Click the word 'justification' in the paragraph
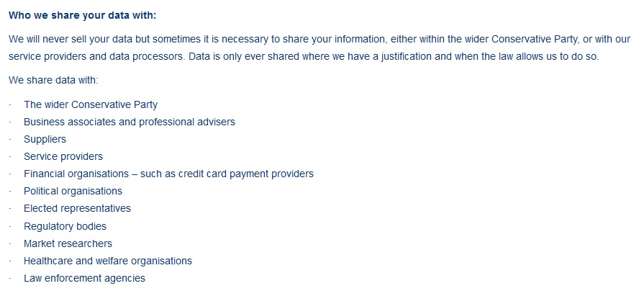This screenshot has width=644, height=291. coord(407,57)
